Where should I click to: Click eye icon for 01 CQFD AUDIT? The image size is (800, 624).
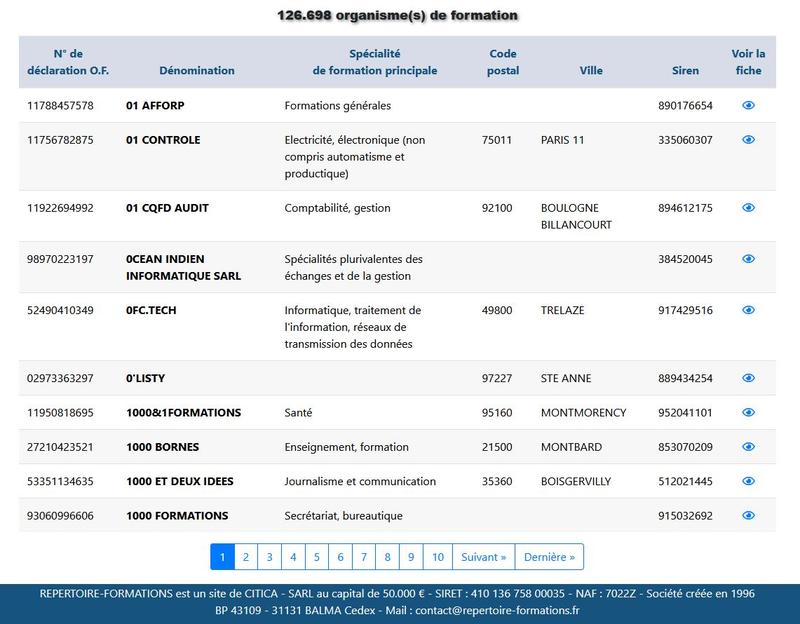point(748,208)
